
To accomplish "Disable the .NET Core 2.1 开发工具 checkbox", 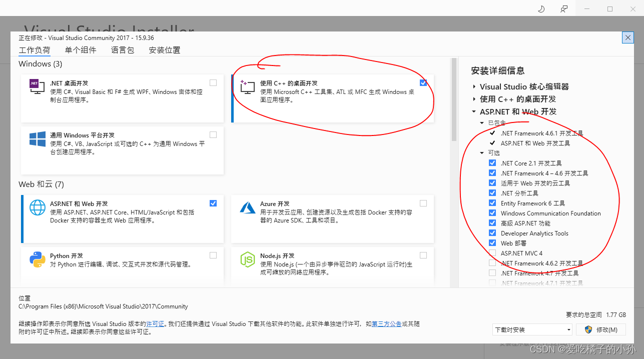I will (492, 162).
